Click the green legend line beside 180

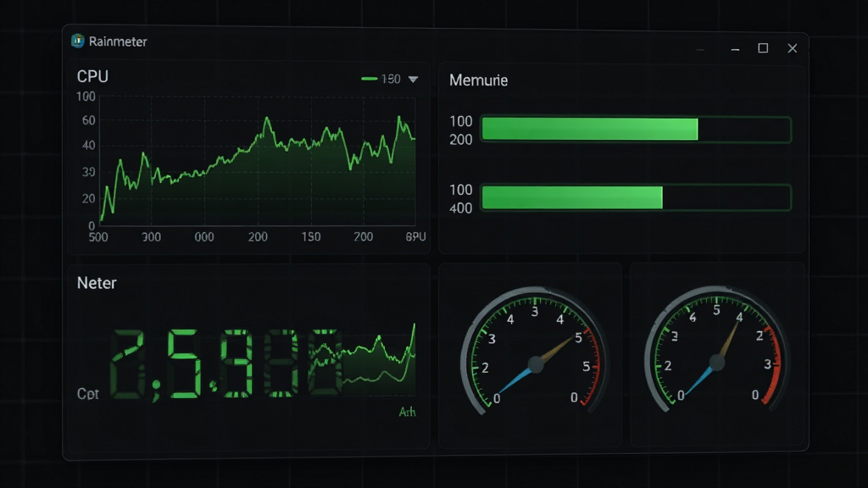370,79
